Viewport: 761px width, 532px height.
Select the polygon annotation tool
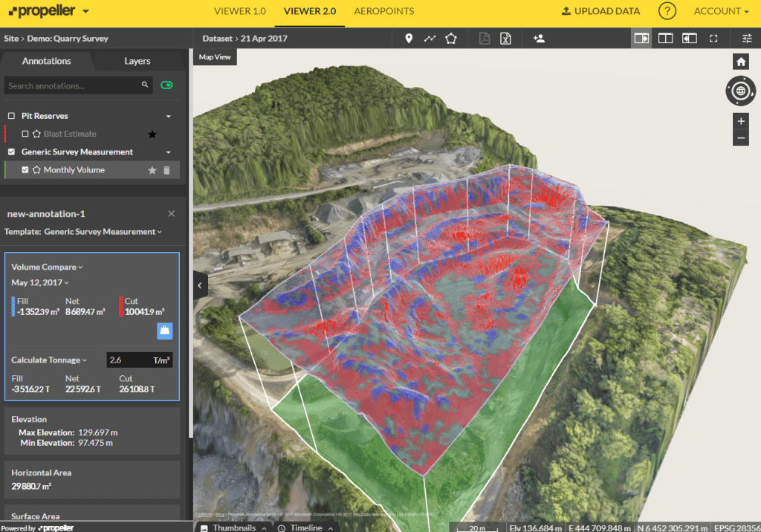tap(450, 38)
